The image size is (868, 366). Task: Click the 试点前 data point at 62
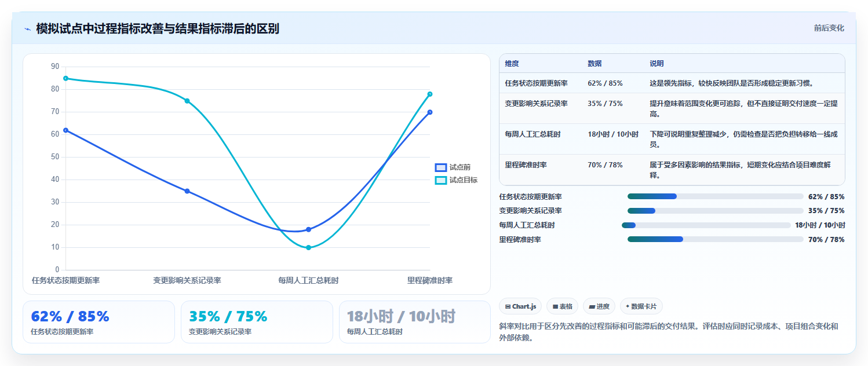point(65,130)
